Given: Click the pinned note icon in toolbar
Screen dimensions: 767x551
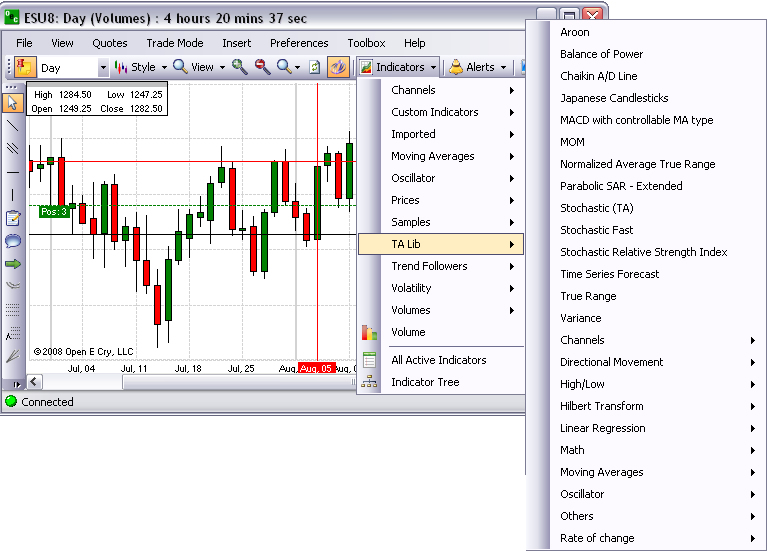Looking at the screenshot, I should (x=25, y=67).
